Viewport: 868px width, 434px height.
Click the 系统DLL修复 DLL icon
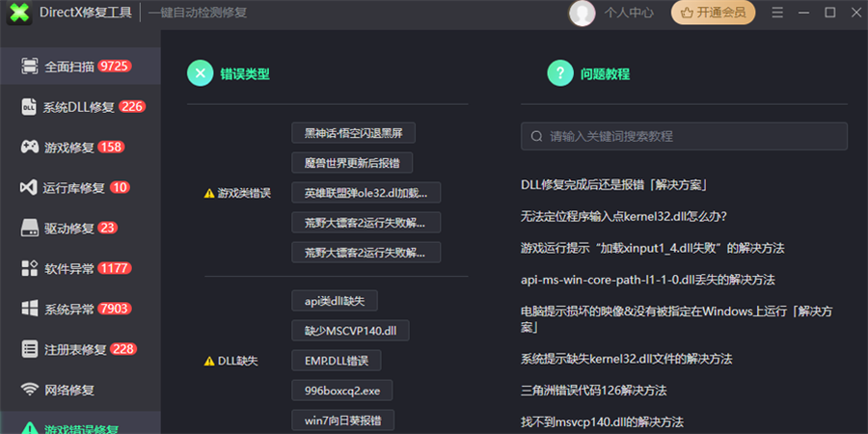29,107
